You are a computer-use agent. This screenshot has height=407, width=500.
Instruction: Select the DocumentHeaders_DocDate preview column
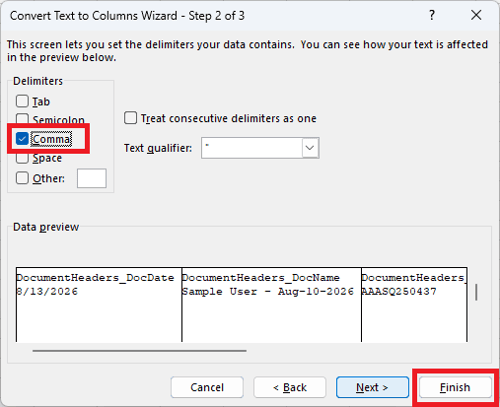coord(99,304)
